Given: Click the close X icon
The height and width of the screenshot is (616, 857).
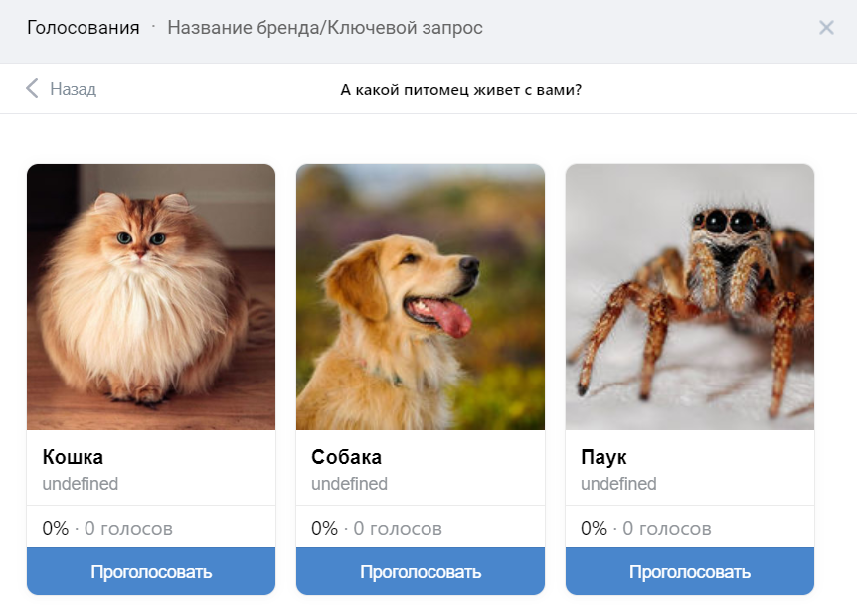Looking at the screenshot, I should (826, 27).
